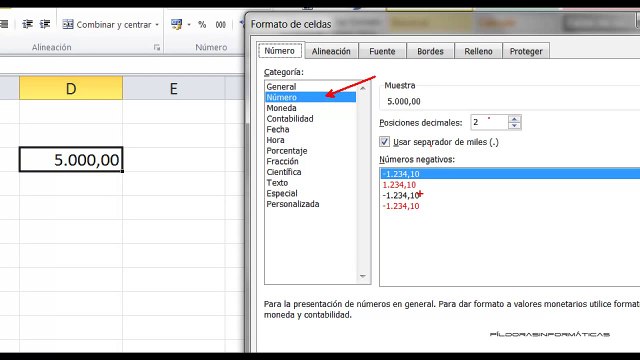
Task: Select highlighted -1.234,10 negative format
Action: (510, 174)
